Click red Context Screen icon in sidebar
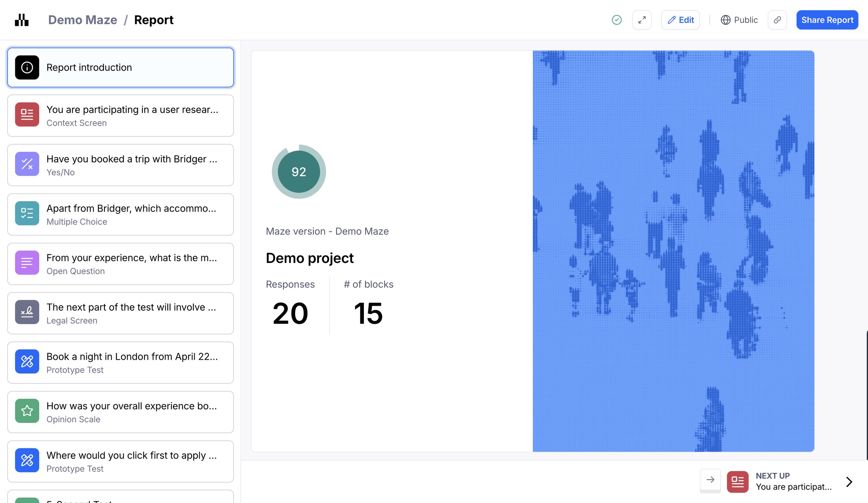 [27, 115]
